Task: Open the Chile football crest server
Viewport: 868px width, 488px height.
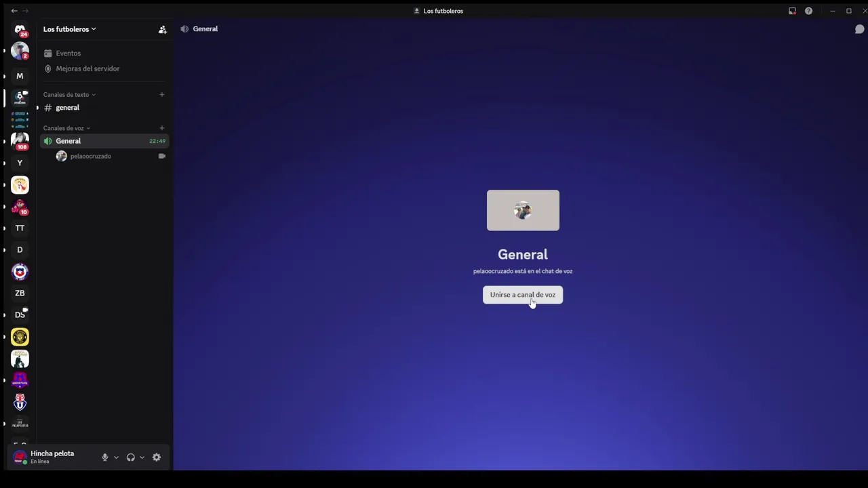Action: coord(20,271)
